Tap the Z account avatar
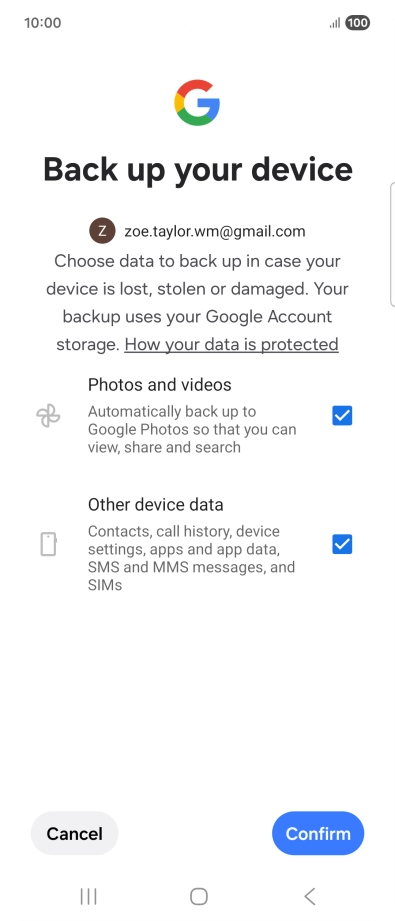 [x=102, y=231]
